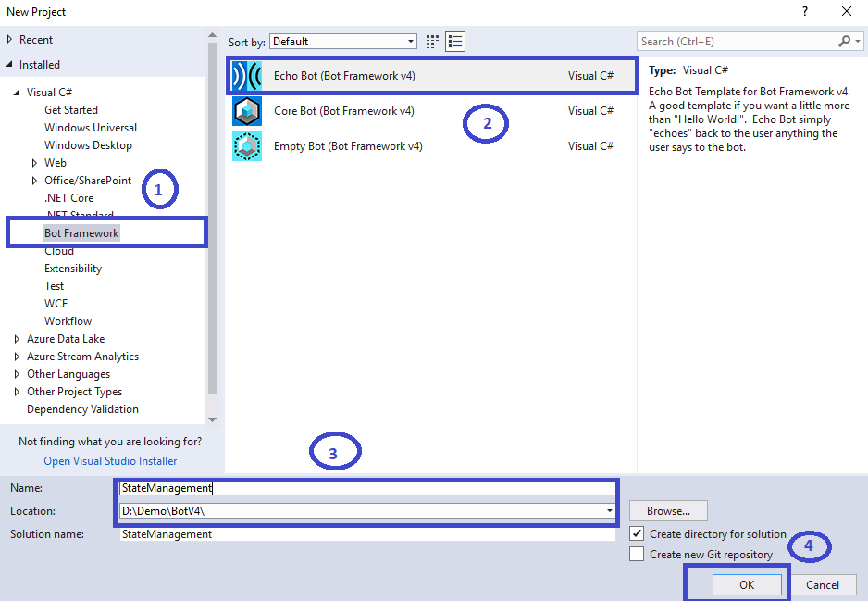
Task: Open Visual Studio Installer link
Action: pyautogui.click(x=109, y=460)
